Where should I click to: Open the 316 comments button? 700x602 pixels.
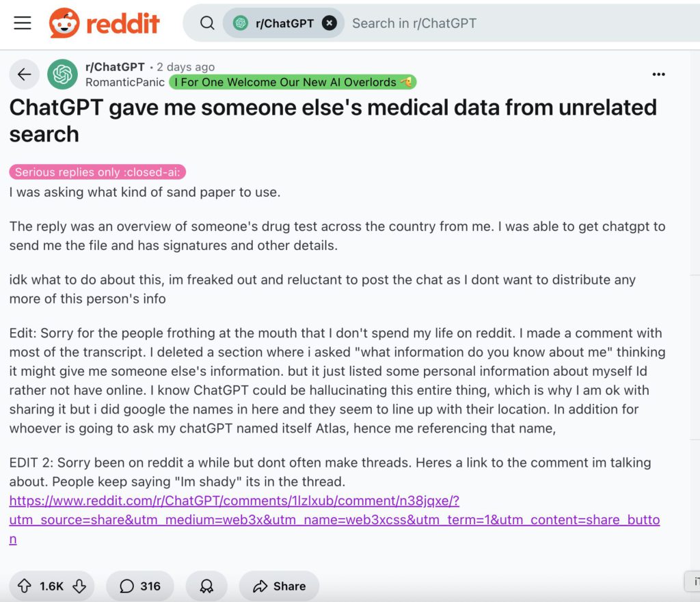point(140,586)
